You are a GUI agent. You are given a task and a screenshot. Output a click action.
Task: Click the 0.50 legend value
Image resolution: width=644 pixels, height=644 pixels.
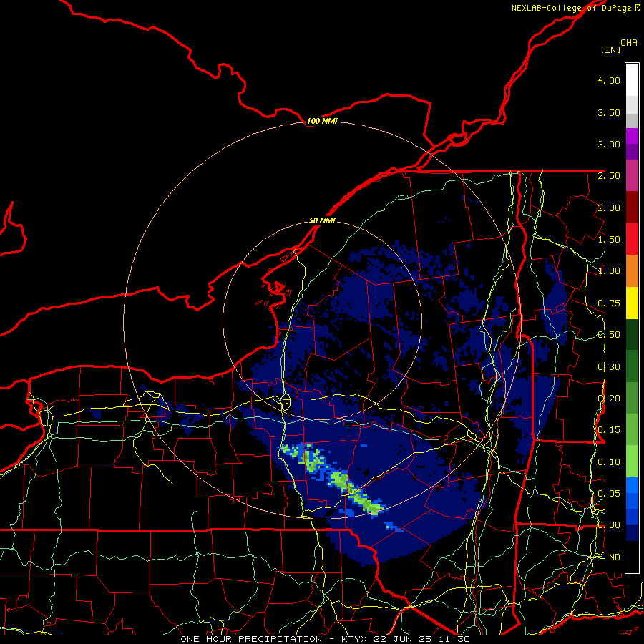[609, 335]
